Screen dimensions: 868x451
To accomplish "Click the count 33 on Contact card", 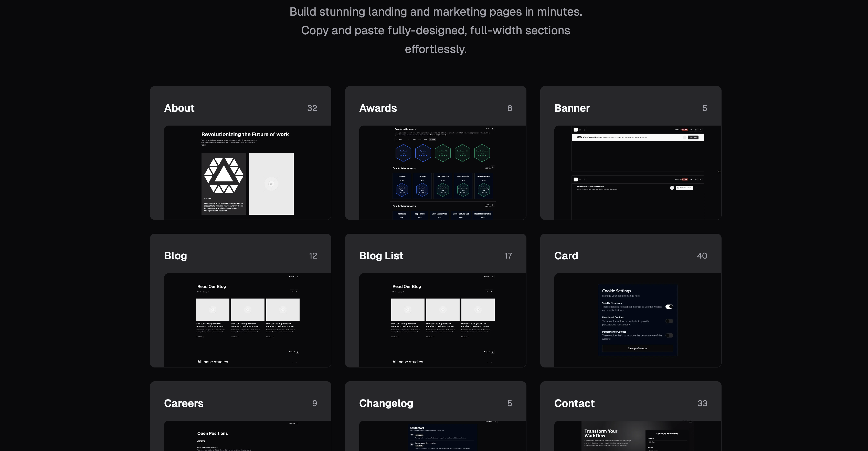I will click(x=702, y=403).
